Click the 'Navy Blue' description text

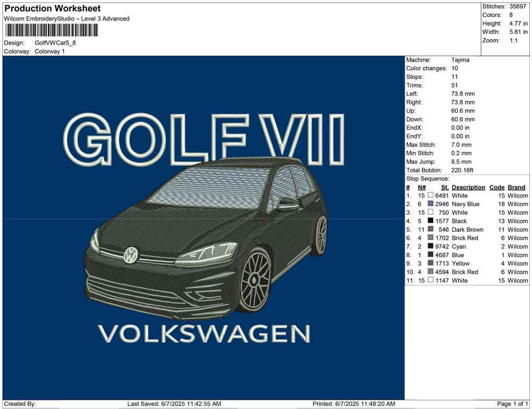click(465, 204)
